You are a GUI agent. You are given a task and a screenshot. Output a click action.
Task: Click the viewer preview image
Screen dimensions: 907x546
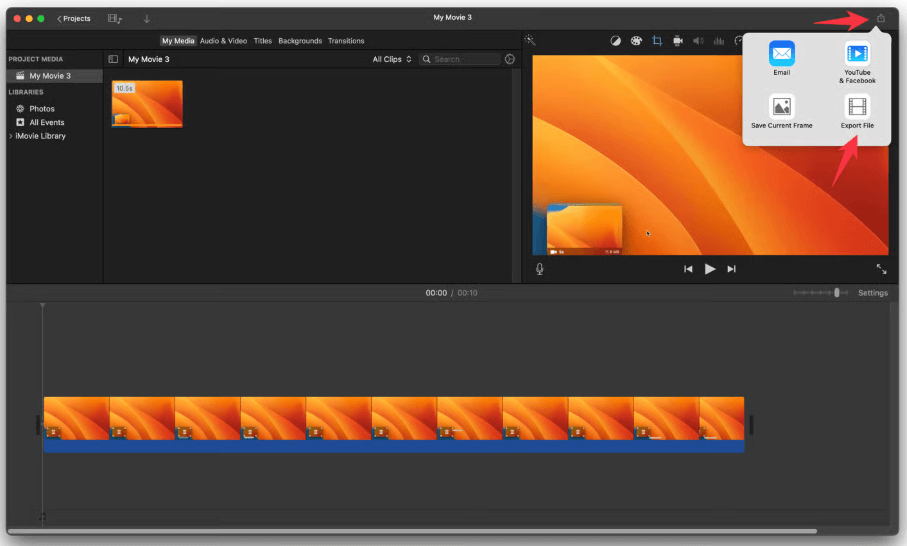point(710,155)
